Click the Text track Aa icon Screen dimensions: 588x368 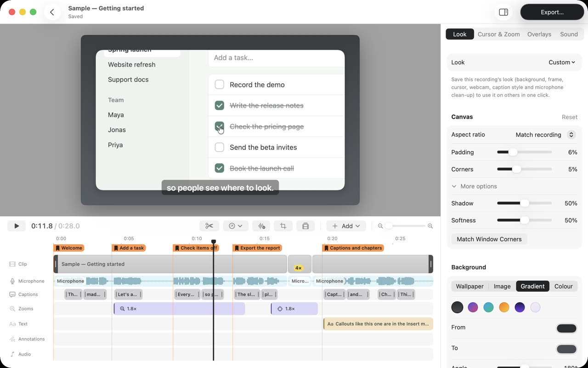click(12, 324)
